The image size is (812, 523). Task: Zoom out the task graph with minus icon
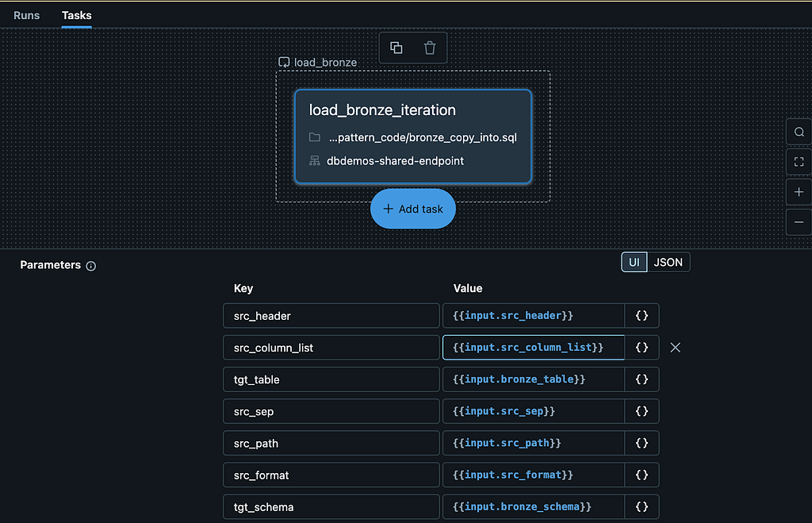point(799,222)
